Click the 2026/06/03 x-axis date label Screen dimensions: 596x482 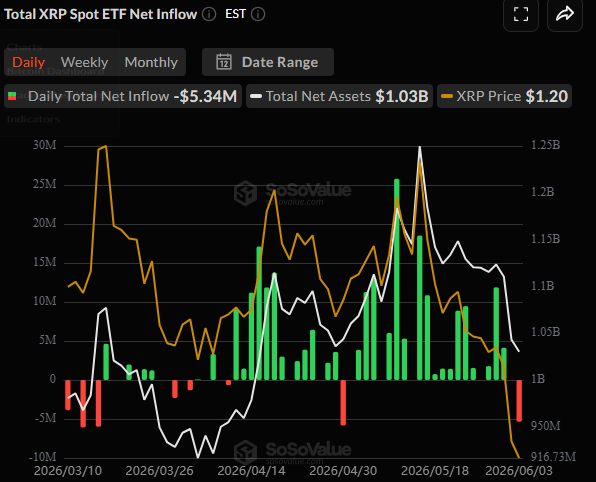click(519, 471)
